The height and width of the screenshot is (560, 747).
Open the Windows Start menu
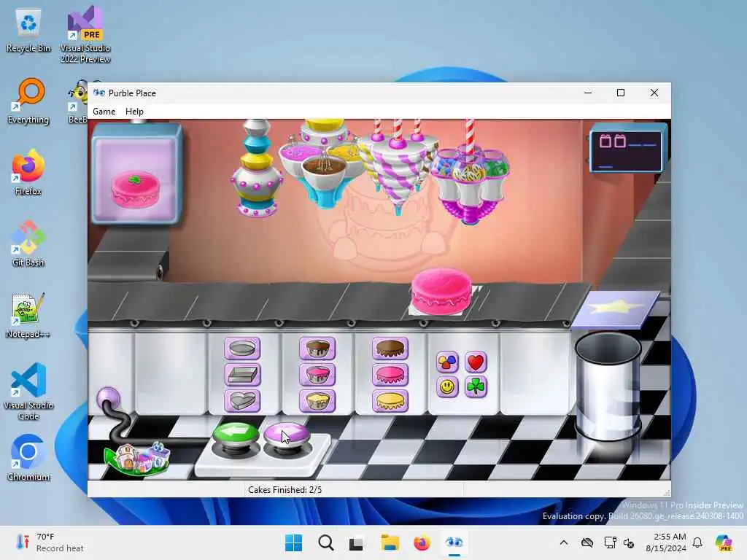point(293,542)
